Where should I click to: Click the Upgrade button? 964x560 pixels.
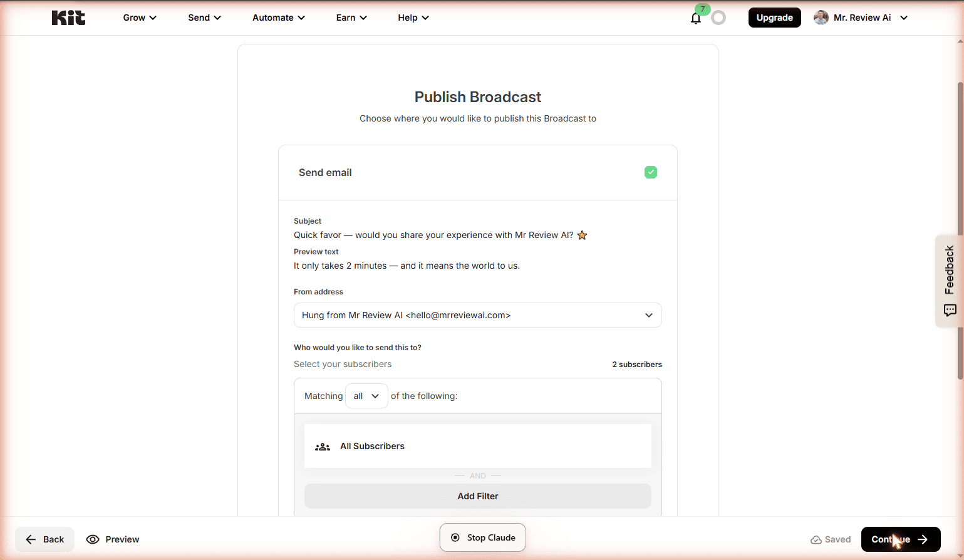pos(774,18)
